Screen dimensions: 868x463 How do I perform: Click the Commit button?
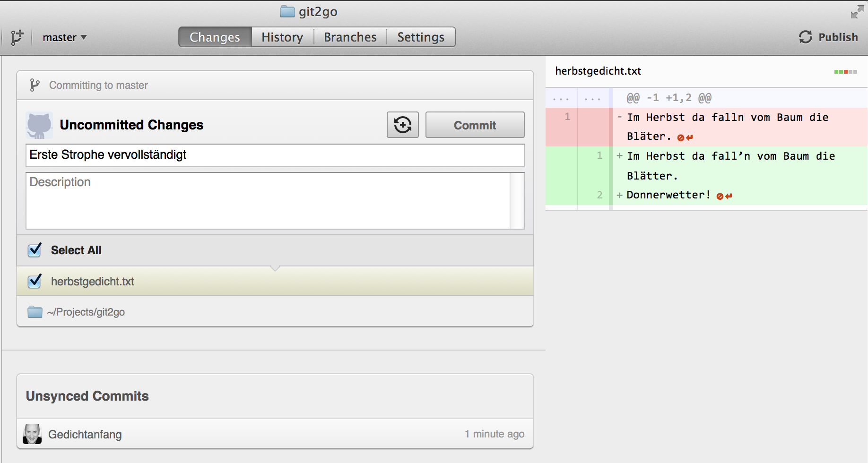point(475,125)
